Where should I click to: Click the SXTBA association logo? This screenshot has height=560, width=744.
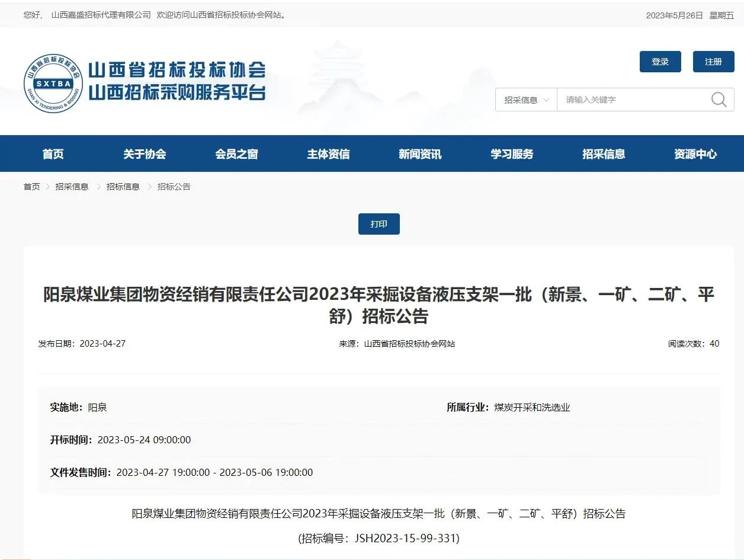(53, 84)
